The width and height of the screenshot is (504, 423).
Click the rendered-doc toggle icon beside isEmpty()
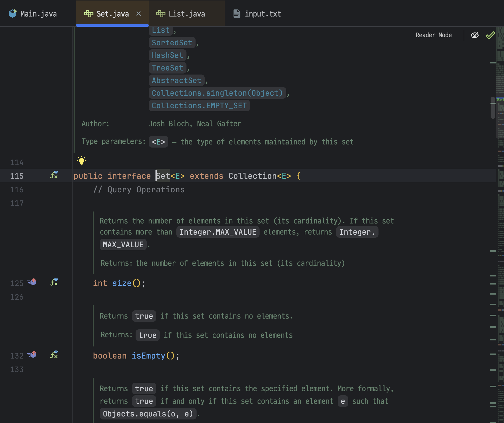point(54,355)
